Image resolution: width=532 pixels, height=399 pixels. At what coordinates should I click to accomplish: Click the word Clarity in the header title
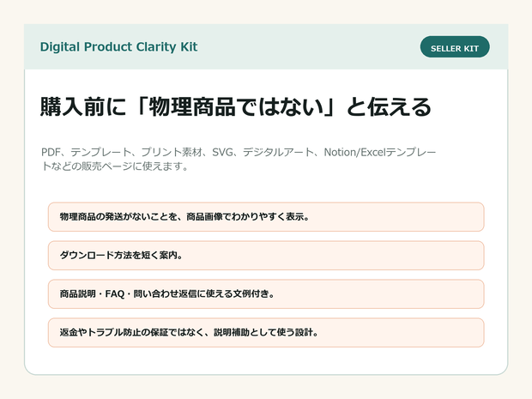coord(156,47)
